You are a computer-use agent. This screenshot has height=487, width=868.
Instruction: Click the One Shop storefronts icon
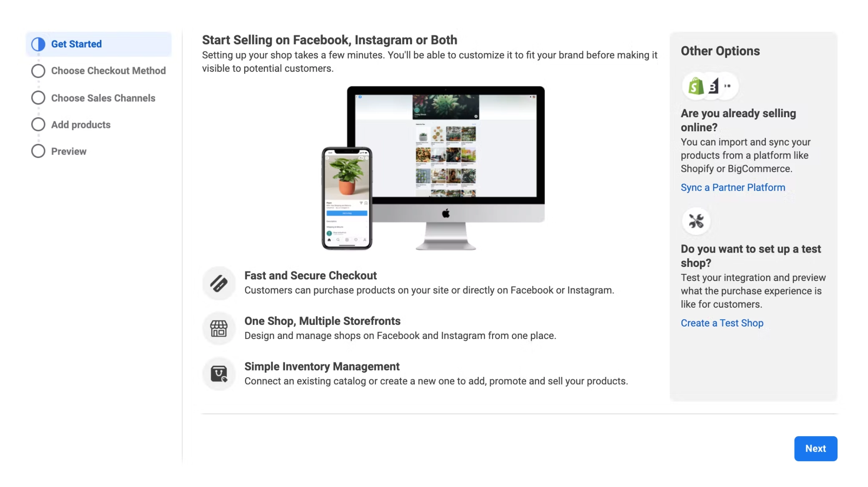(219, 328)
